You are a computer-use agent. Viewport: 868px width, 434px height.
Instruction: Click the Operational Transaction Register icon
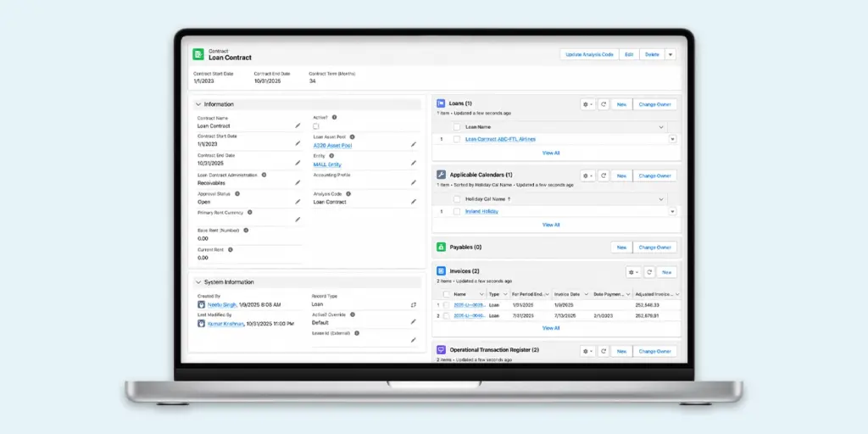pyautogui.click(x=441, y=350)
